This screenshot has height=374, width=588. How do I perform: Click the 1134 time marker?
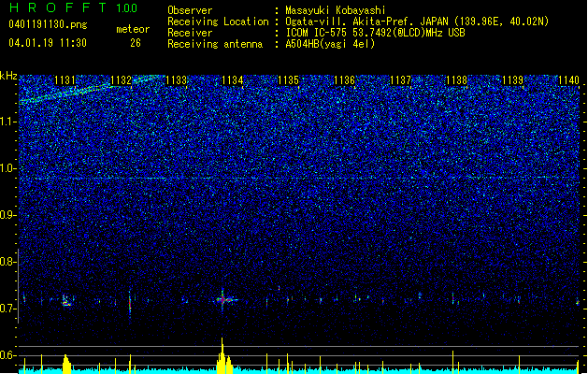coord(233,80)
